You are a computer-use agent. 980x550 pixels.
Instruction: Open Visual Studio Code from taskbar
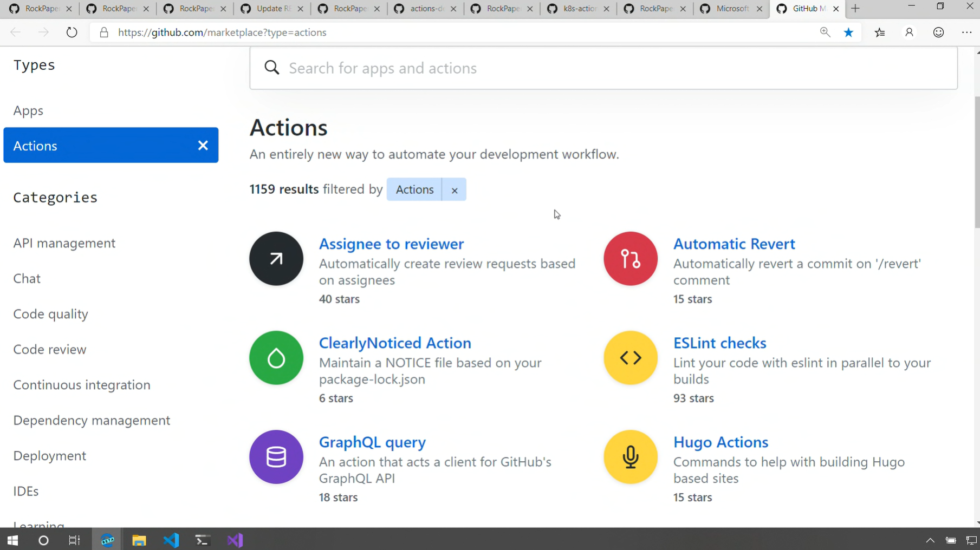point(171,540)
